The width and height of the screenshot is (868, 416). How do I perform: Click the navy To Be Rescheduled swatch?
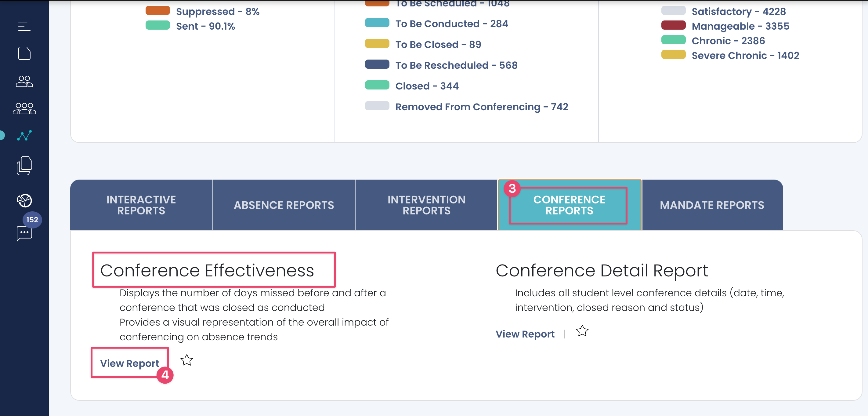click(x=377, y=64)
